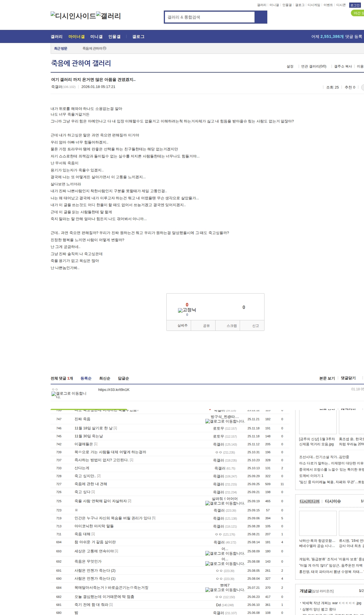
Task: Toggle the 야간 모드 night mode button
Action: point(358,13)
